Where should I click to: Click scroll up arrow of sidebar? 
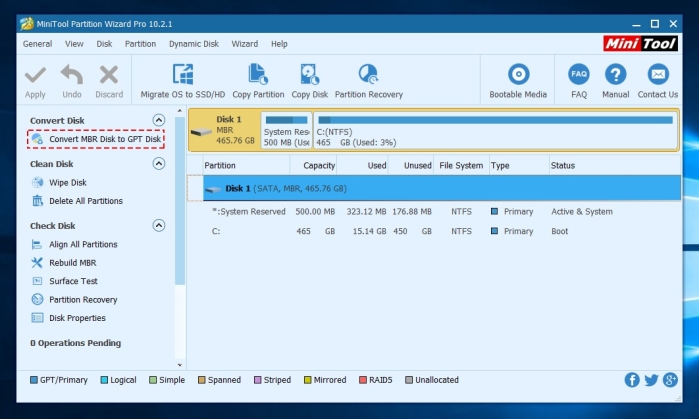tap(180, 111)
